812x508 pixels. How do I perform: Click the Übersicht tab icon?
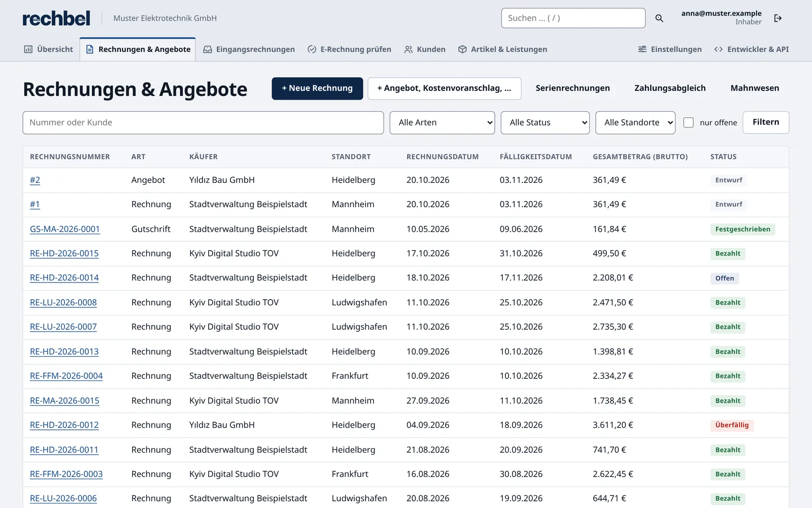tap(28, 49)
